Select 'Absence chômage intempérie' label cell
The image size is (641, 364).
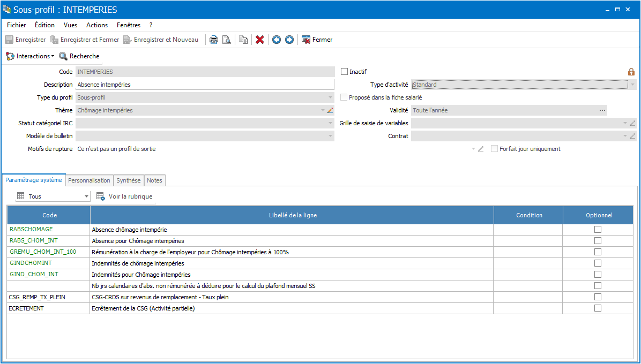292,229
